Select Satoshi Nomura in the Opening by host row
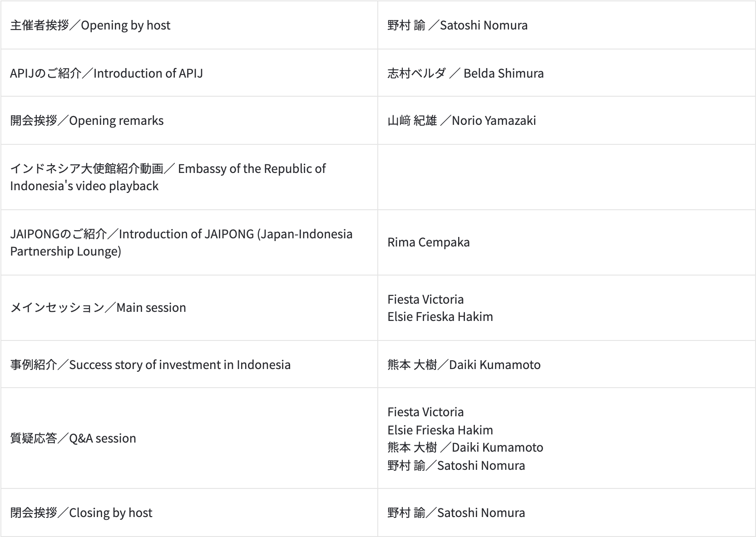Screen dimensions: 756x537 pos(457,25)
